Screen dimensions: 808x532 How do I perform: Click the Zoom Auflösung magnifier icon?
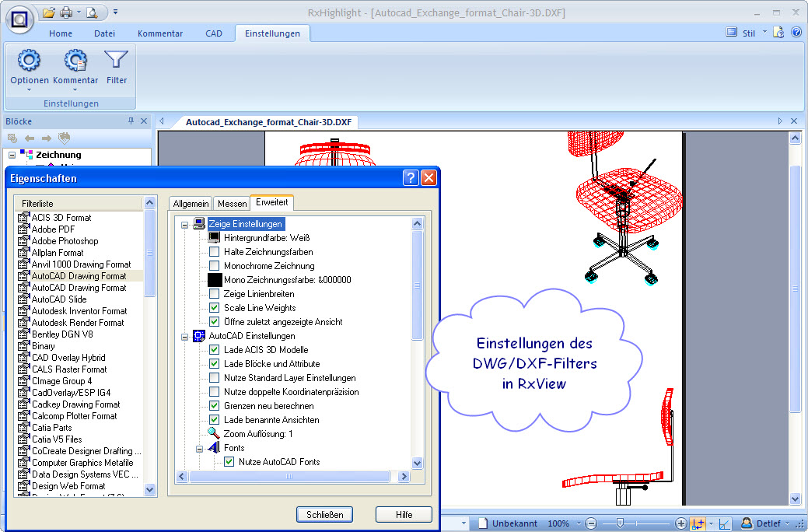pyautogui.click(x=213, y=433)
